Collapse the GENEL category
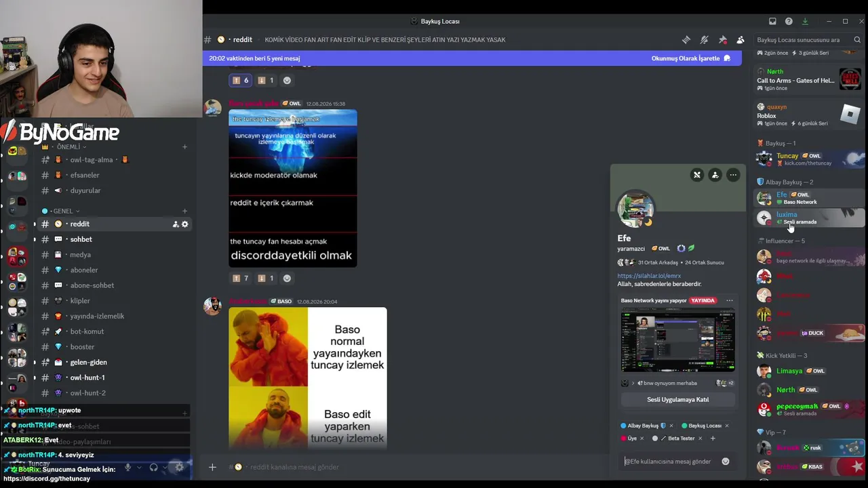 (x=62, y=211)
